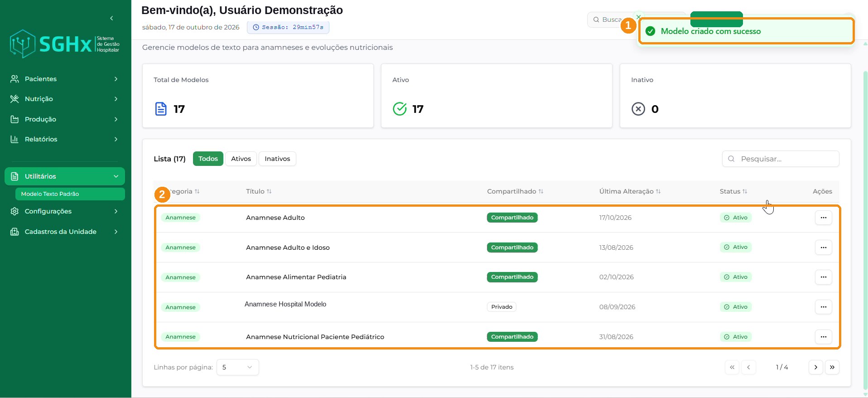Select the Todos filter
The image size is (868, 398).
208,159
